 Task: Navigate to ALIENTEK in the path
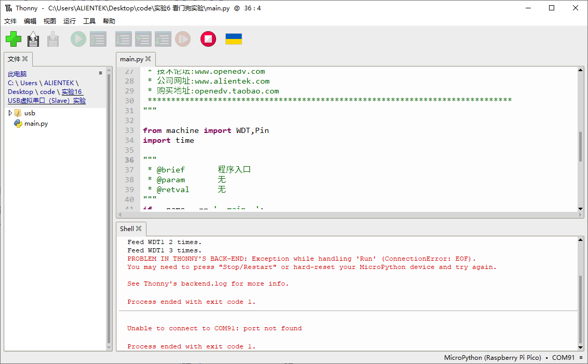[x=59, y=83]
